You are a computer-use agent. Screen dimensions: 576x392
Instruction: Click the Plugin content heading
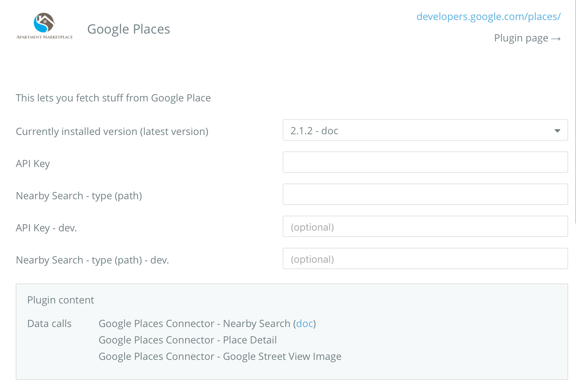click(61, 300)
